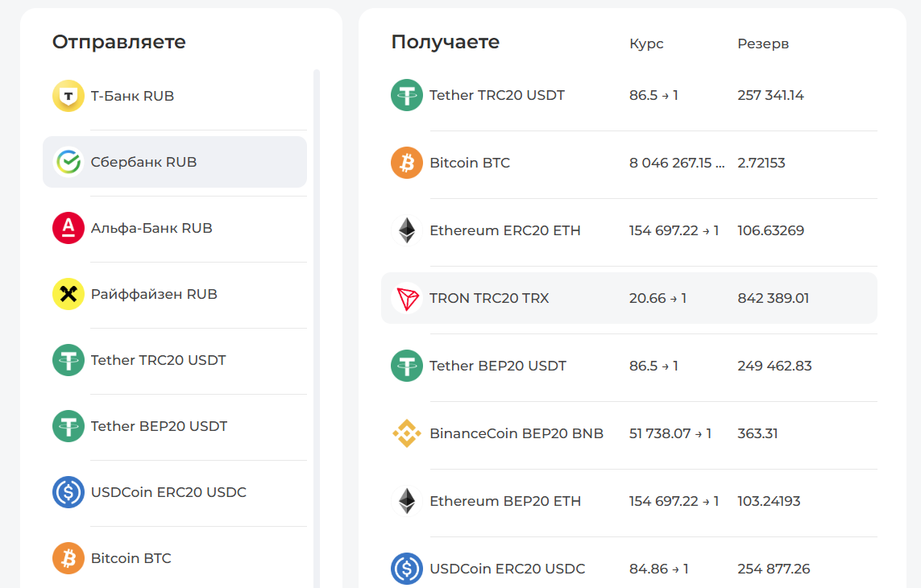Click rate 154 697.22 for Ethereum BEP20
This screenshot has width=921, height=588.
pyautogui.click(x=674, y=501)
